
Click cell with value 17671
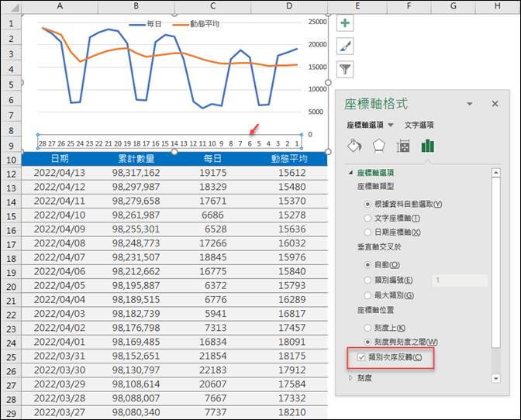[212, 201]
